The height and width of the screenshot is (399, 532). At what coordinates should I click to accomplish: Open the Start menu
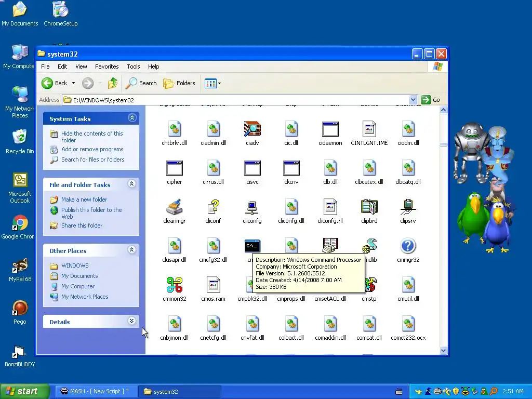pos(24,392)
